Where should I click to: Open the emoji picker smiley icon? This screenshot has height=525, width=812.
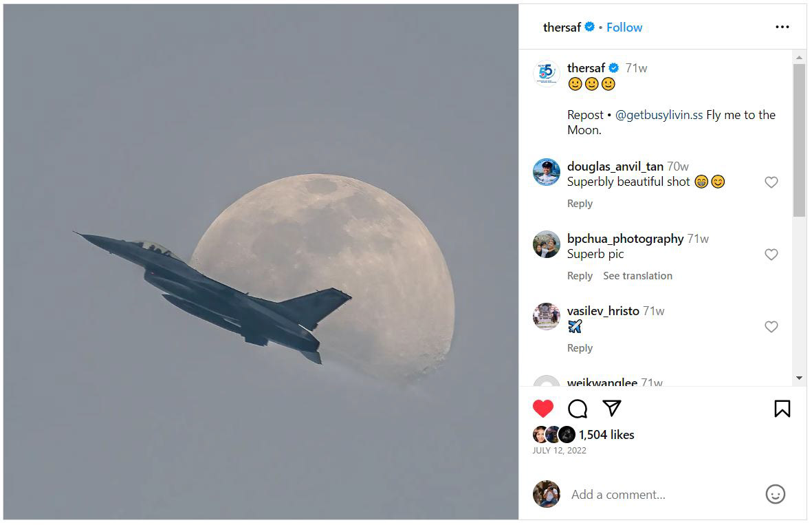click(x=775, y=494)
